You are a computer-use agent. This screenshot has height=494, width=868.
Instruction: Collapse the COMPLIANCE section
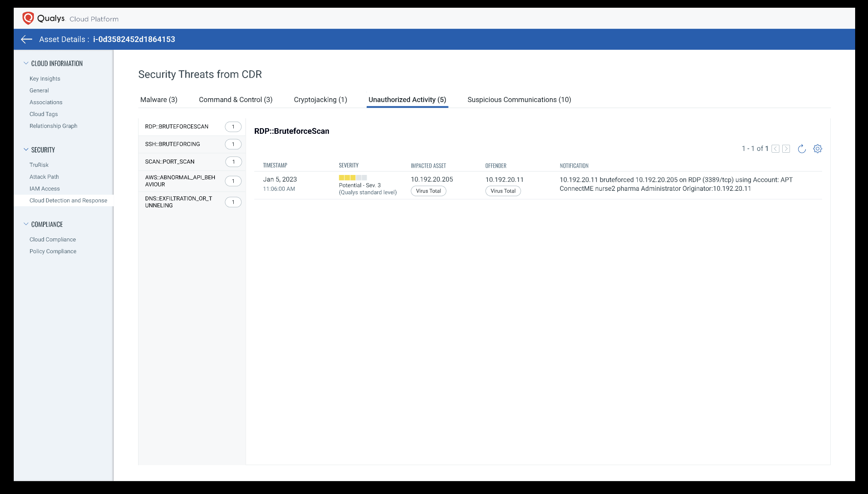[x=25, y=224]
